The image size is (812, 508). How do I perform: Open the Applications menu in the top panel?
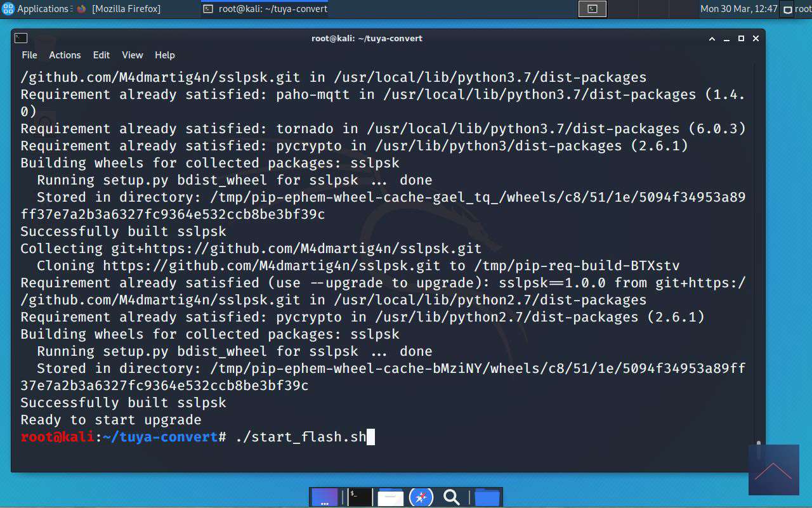35,9
